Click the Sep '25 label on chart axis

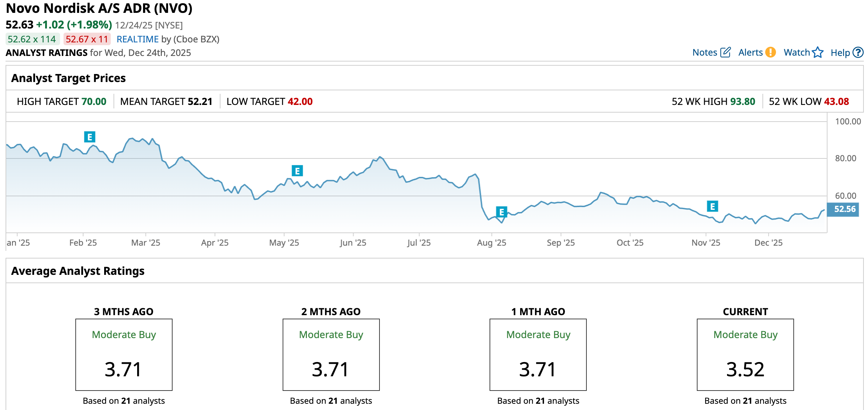coord(560,243)
